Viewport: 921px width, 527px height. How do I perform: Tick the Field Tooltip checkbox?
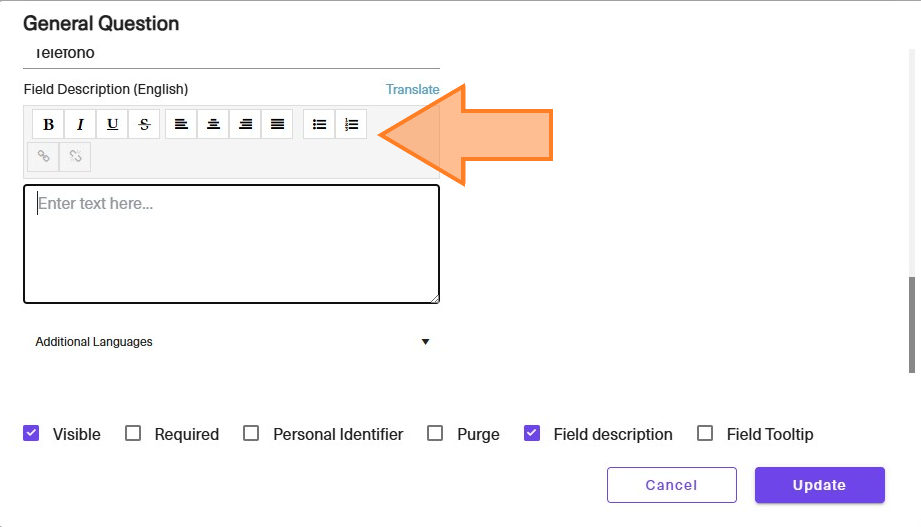[x=705, y=434]
